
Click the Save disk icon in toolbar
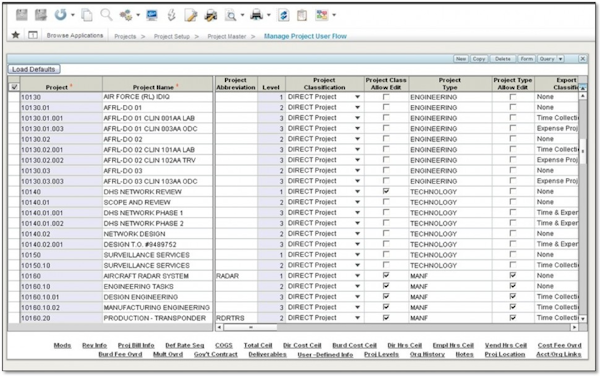pyautogui.click(x=22, y=15)
